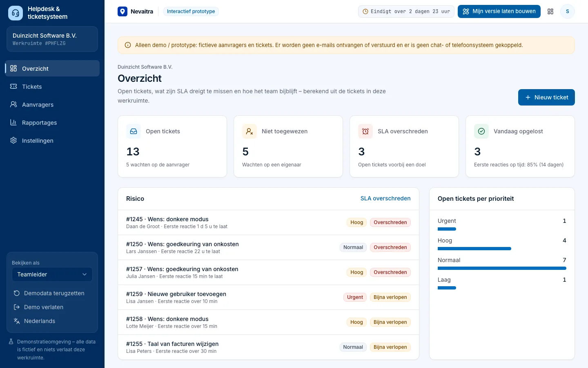Open Tickets in the sidebar
588x368 pixels.
(52, 86)
